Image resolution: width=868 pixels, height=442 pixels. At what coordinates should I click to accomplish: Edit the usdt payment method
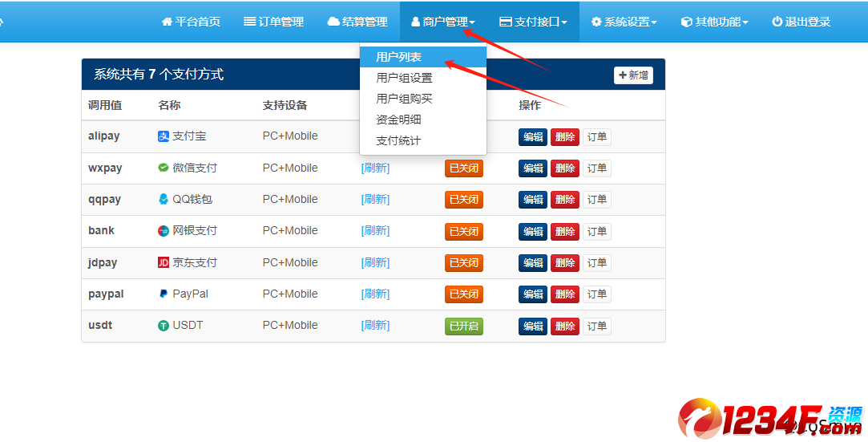point(533,326)
